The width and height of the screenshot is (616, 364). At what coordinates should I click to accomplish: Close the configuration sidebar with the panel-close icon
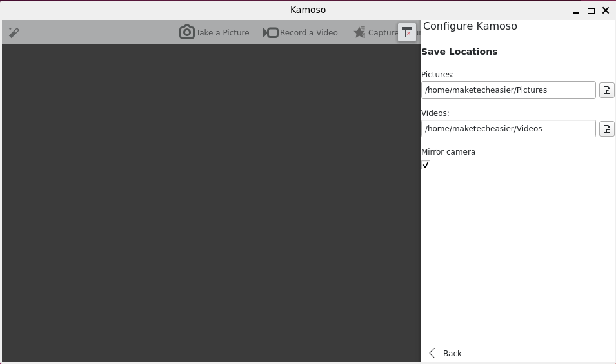(x=407, y=33)
